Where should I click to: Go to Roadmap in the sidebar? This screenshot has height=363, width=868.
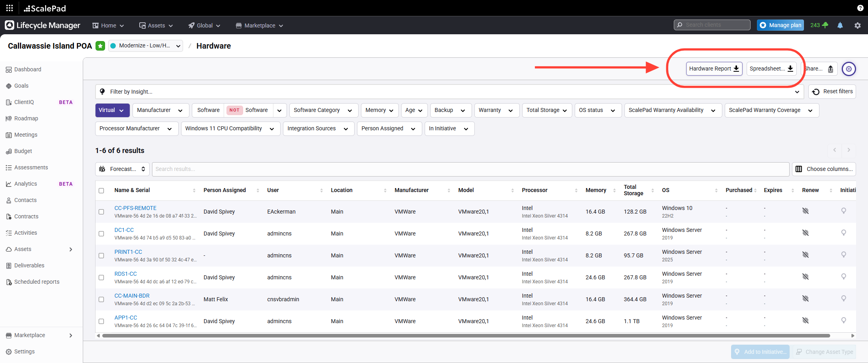click(26, 118)
